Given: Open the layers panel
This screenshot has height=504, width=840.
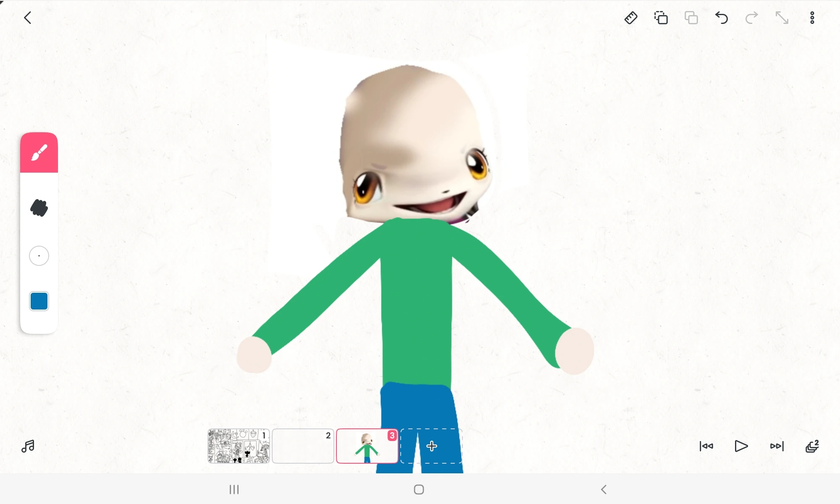Looking at the screenshot, I should [812, 446].
